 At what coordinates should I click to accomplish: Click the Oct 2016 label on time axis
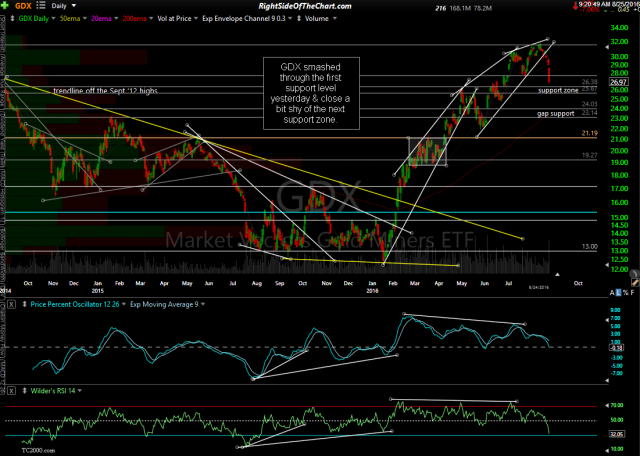pyautogui.click(x=578, y=283)
